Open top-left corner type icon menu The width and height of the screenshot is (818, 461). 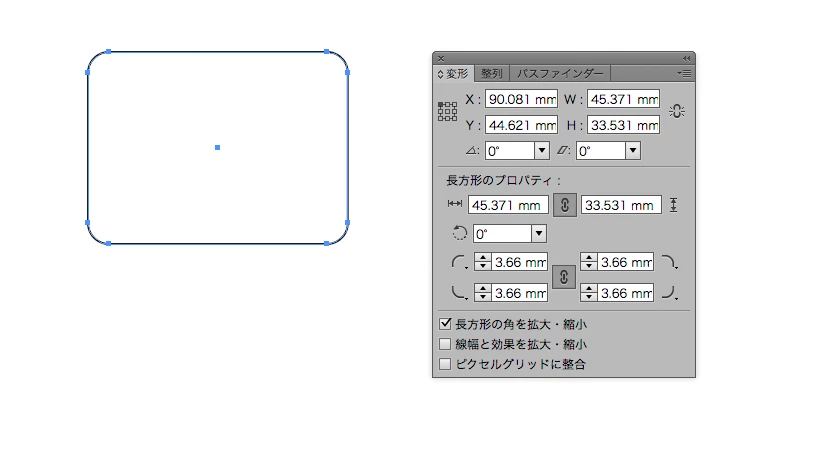(x=459, y=262)
